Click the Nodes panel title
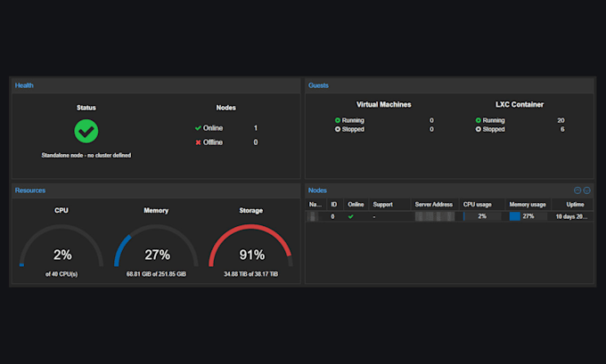 point(317,190)
